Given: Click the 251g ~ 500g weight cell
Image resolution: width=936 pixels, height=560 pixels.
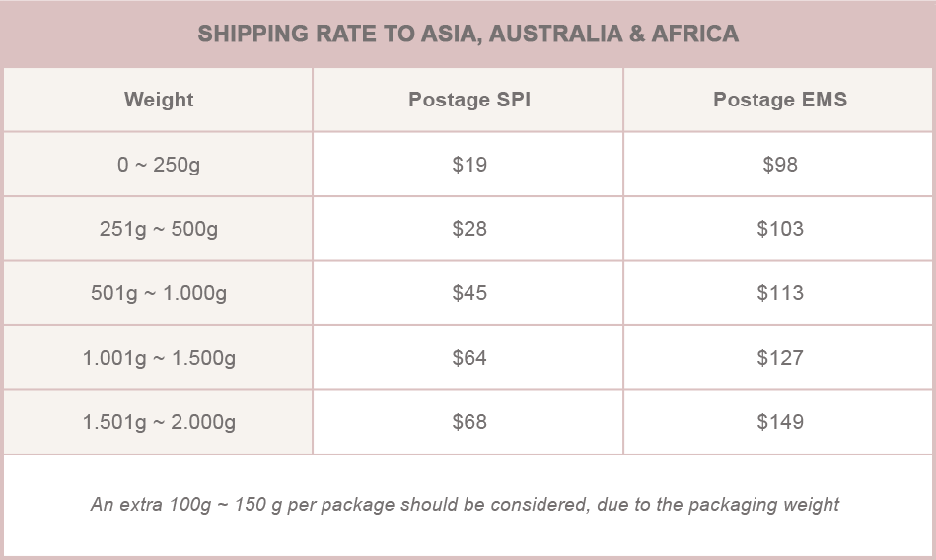Looking at the screenshot, I should [158, 229].
